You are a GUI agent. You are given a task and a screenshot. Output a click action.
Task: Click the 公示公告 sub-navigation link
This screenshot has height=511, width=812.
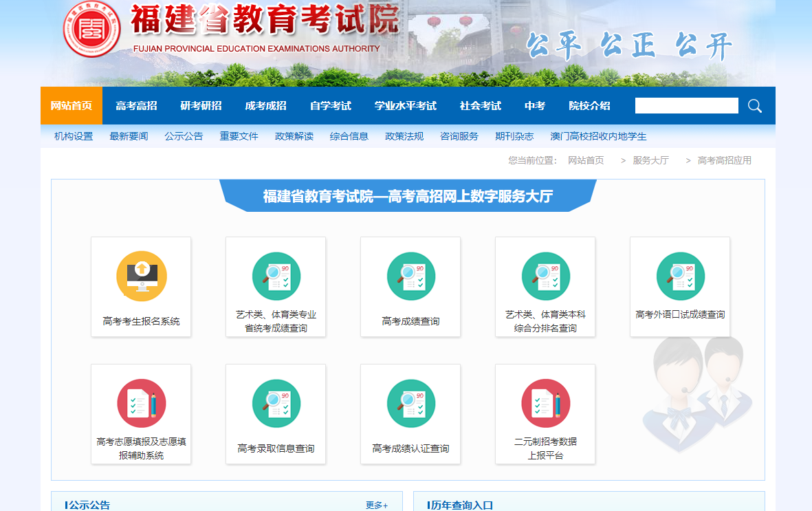pos(184,136)
